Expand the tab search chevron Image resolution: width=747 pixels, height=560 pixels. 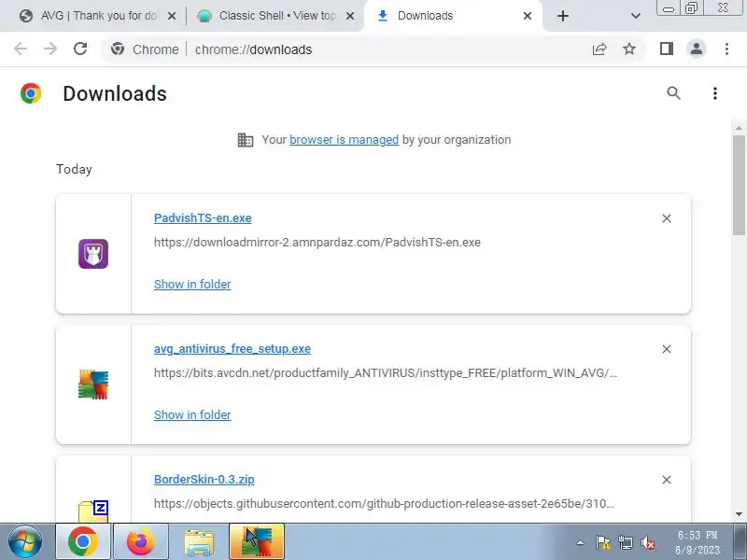tap(636, 16)
